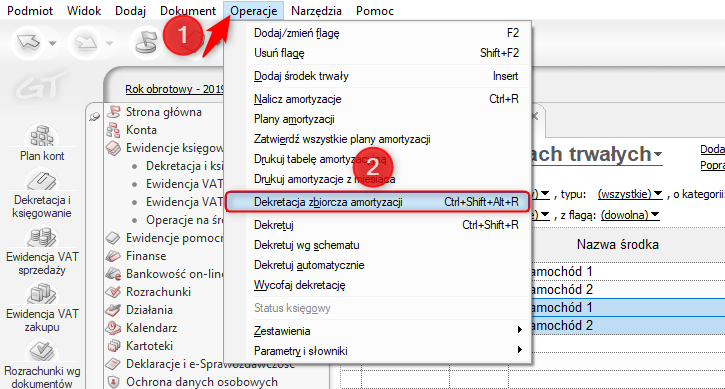Open the forward arrow history dropdown
Viewport: 725px width, 389px height.
109,43
